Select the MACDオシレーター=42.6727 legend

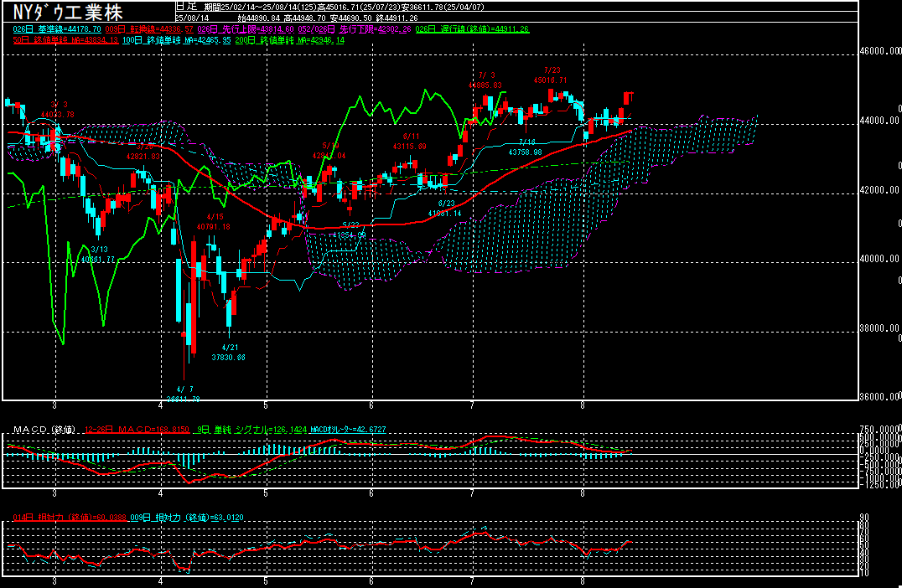[x=348, y=430]
